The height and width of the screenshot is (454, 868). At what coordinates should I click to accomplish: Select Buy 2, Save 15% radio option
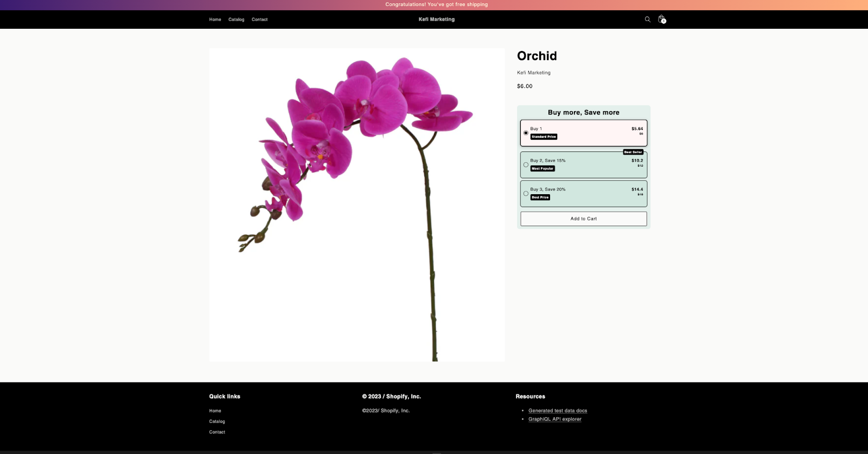pos(526,164)
